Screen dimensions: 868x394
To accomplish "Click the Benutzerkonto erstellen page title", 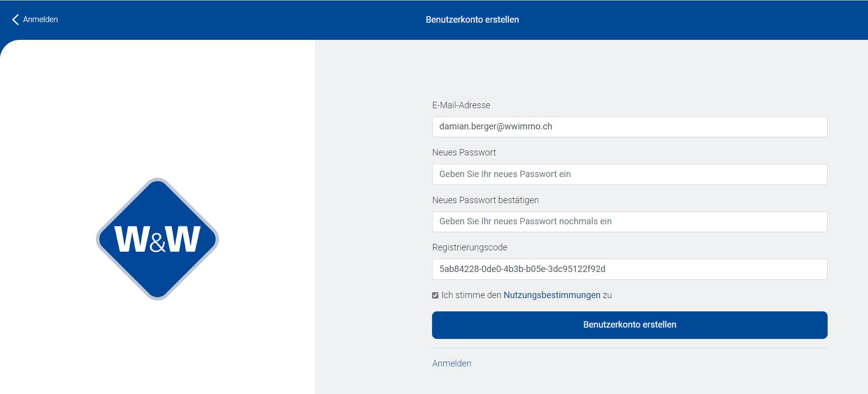I will point(472,20).
